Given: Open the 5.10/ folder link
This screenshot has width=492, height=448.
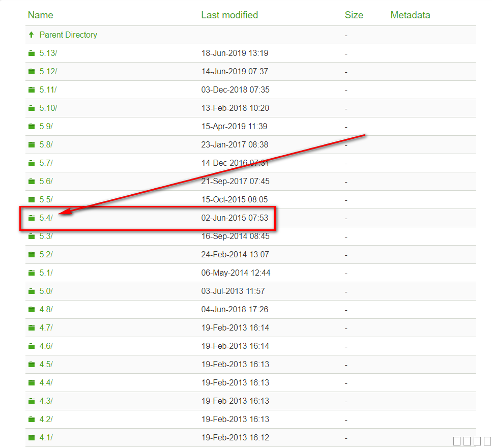Looking at the screenshot, I should [x=48, y=108].
